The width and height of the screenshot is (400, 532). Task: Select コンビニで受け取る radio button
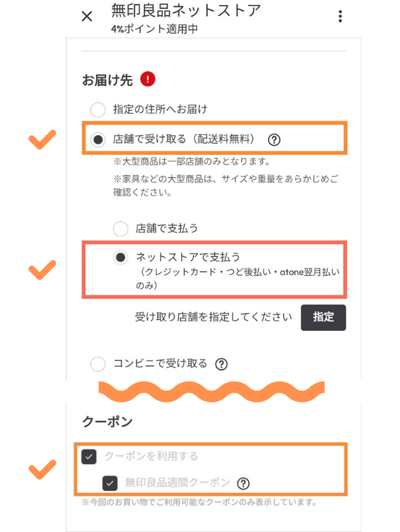click(x=98, y=364)
